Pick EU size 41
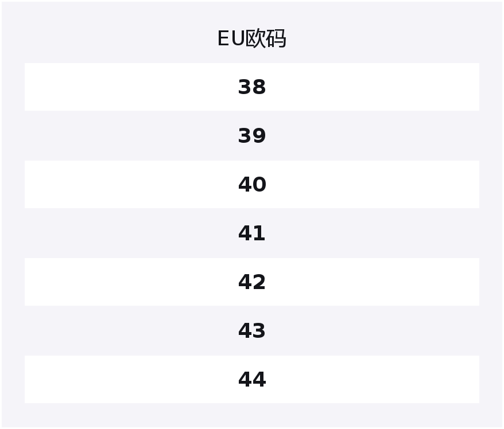Viewport: 504px width, 429px height. click(x=252, y=233)
